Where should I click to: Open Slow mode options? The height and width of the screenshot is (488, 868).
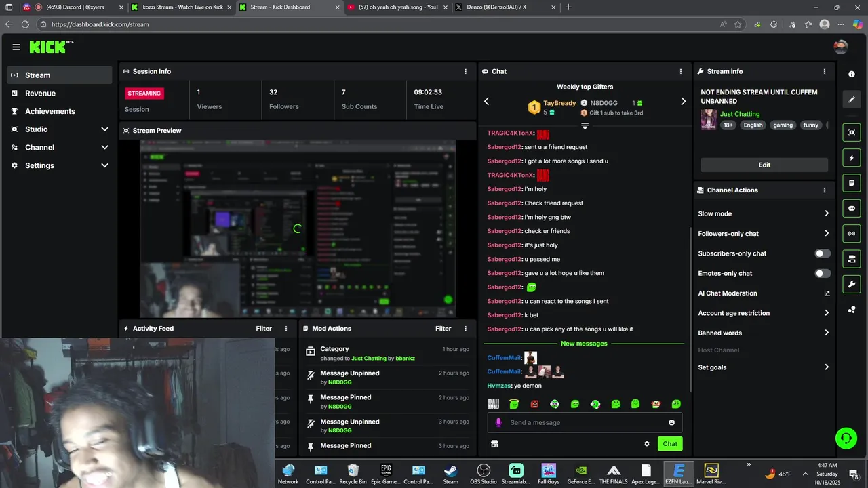[764, 213]
